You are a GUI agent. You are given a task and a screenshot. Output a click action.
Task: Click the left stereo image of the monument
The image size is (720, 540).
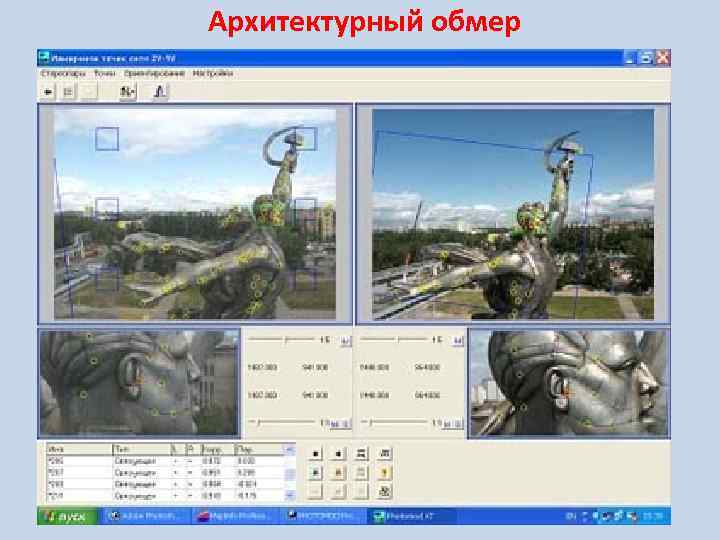[x=195, y=214]
